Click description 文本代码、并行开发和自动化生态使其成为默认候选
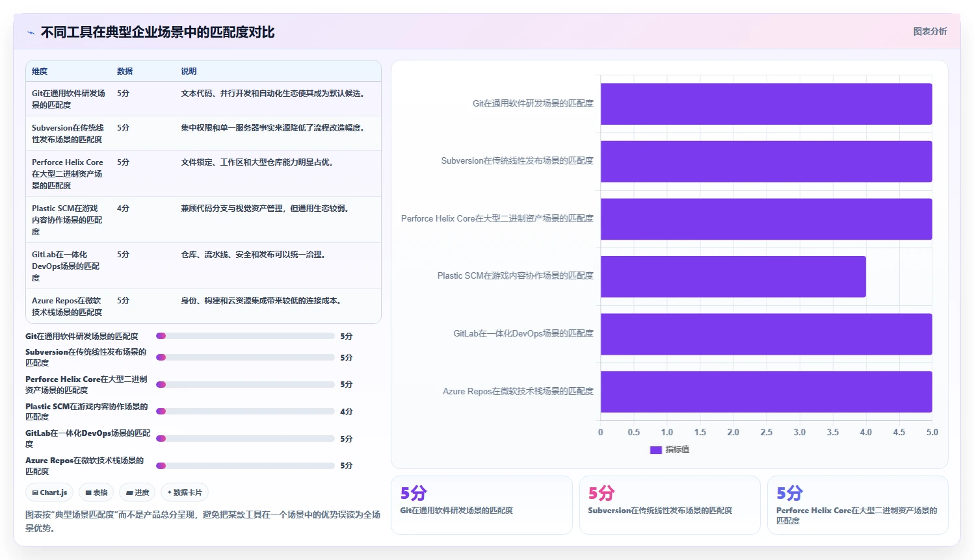The width and height of the screenshot is (974, 560). click(274, 94)
